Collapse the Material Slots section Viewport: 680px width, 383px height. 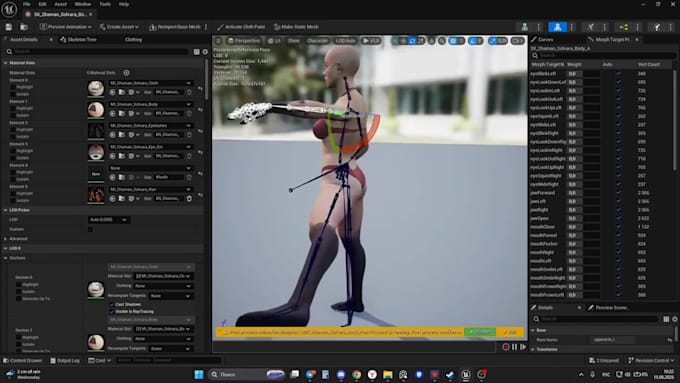[6, 63]
